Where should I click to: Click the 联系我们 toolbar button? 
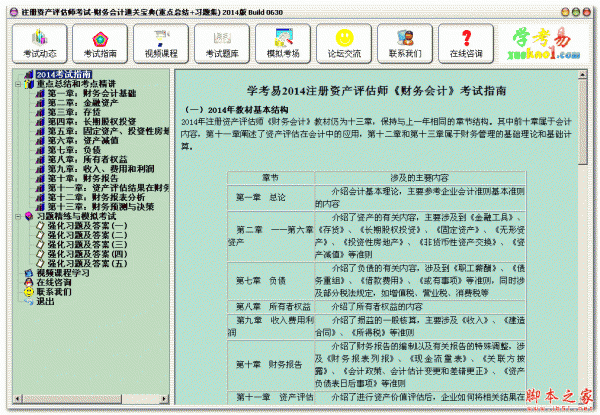(405, 44)
